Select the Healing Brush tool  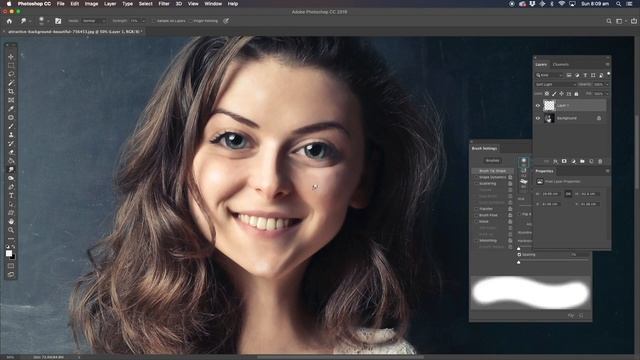(11, 118)
